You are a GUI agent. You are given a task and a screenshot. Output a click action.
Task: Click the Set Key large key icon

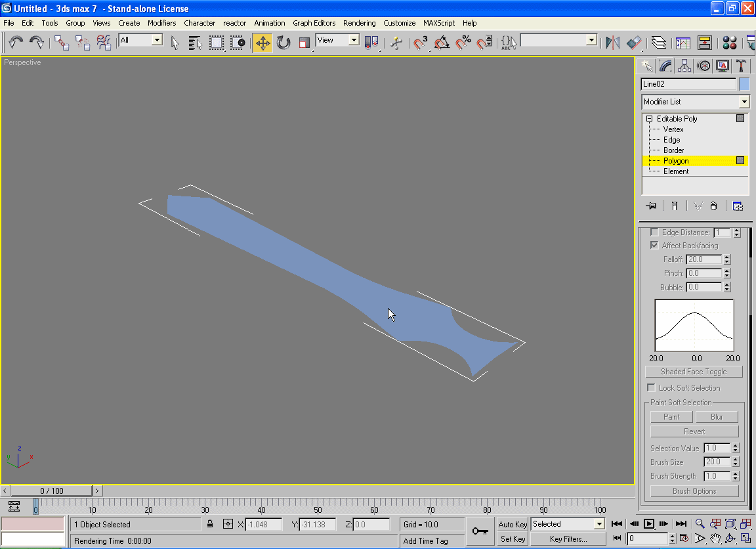(x=480, y=531)
